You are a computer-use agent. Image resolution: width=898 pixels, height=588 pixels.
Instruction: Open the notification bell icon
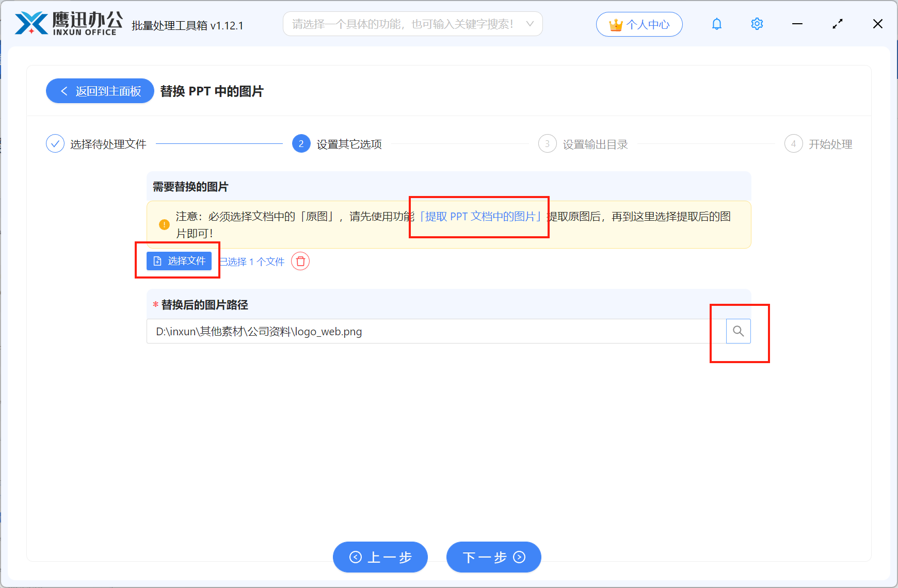pos(716,24)
